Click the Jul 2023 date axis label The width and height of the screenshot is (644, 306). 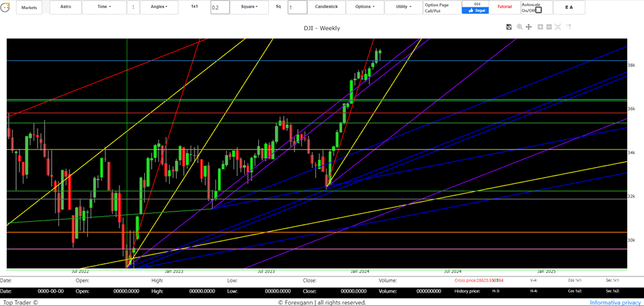click(266, 272)
